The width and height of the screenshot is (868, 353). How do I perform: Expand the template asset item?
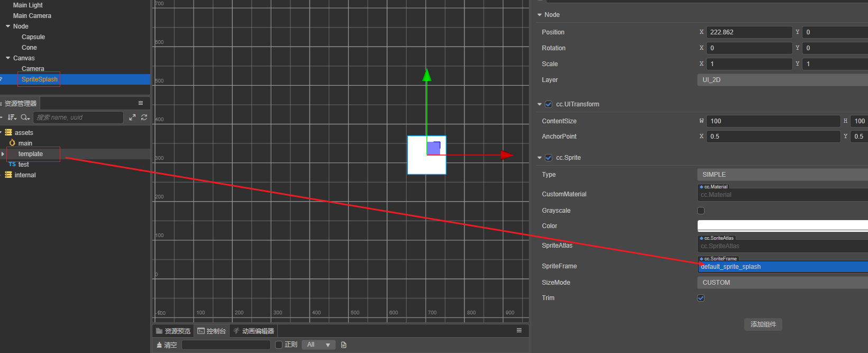pos(3,154)
